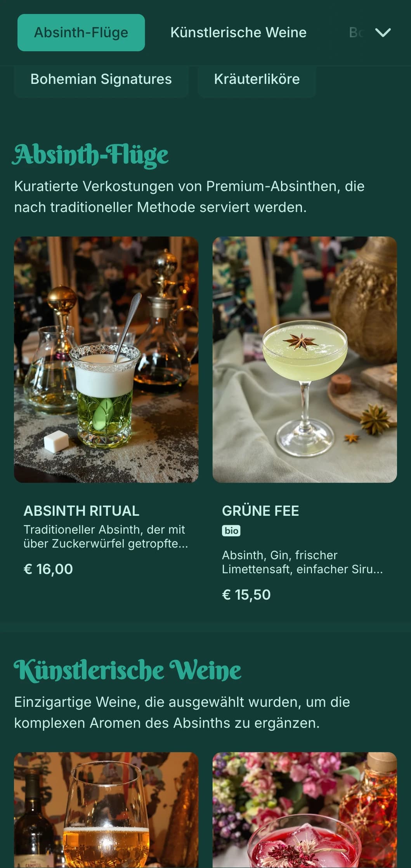Click the Absinth-Flüge section heading
Viewport: 411px width, 868px height.
pos(91,155)
